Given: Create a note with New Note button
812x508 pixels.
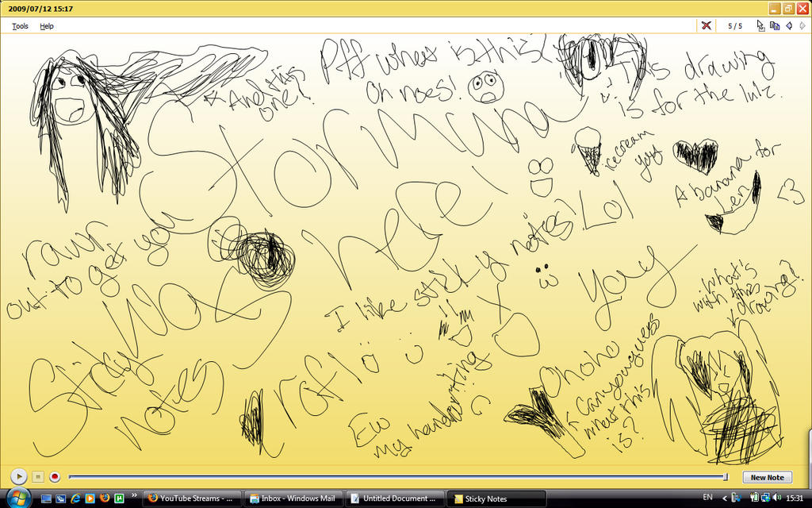Looking at the screenshot, I should (x=768, y=477).
